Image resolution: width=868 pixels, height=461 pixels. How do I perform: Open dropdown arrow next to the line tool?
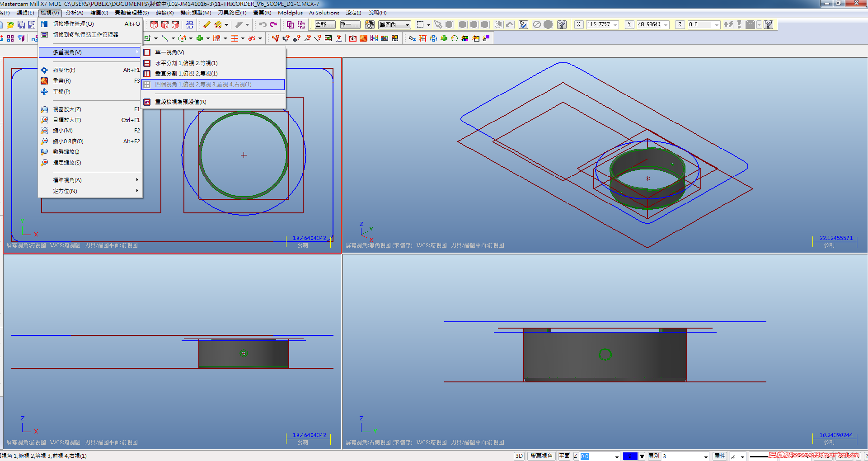point(173,38)
